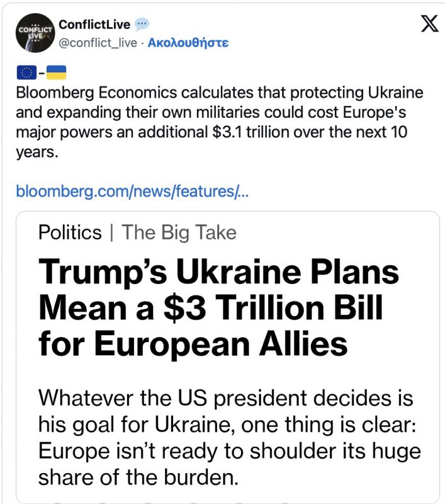This screenshot has height=504, width=445.
Task: Click the article summary starting with 'Whatever the US president'
Action: coord(227,398)
